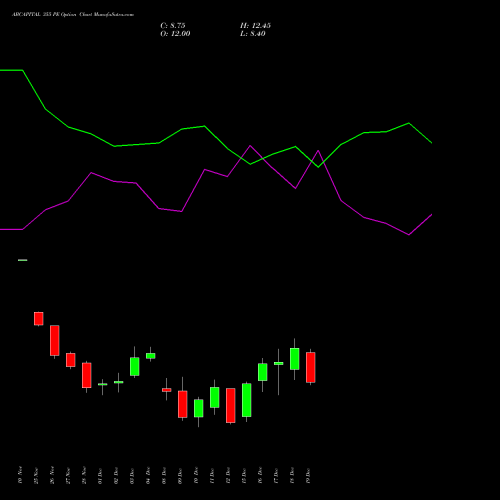Click the 02 Dec date label
Image resolution: width=500 pixels, height=500 pixels.
click(x=116, y=476)
